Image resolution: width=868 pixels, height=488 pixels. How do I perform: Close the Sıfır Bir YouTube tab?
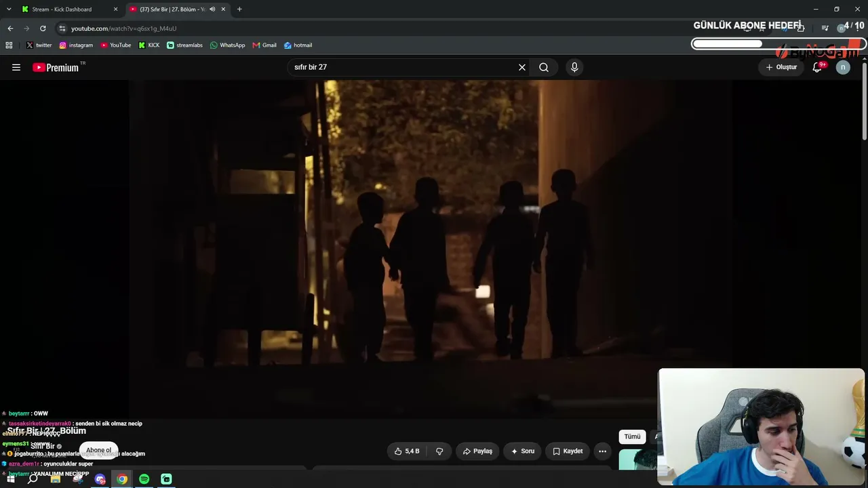click(223, 9)
